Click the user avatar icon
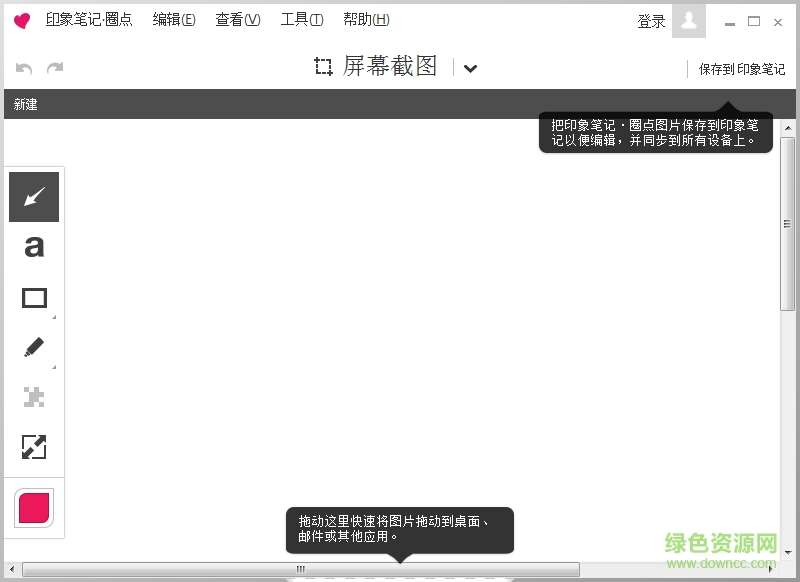This screenshot has height=582, width=800. point(688,20)
